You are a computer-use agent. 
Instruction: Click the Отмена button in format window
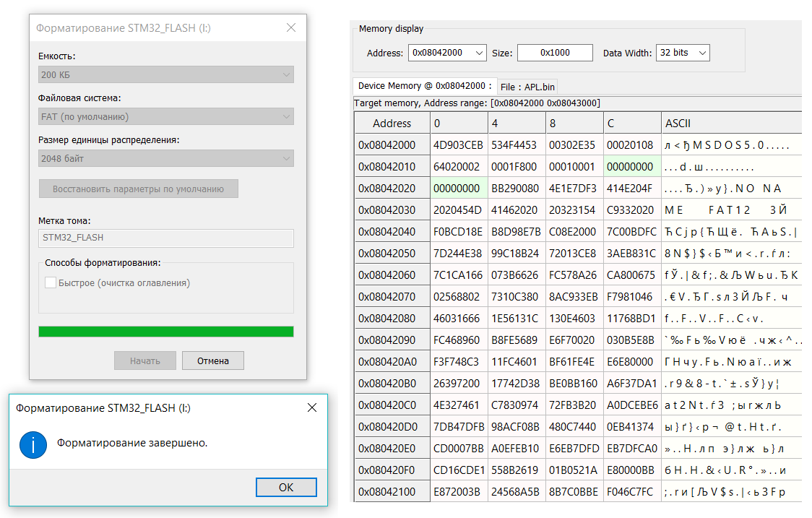[x=213, y=361]
